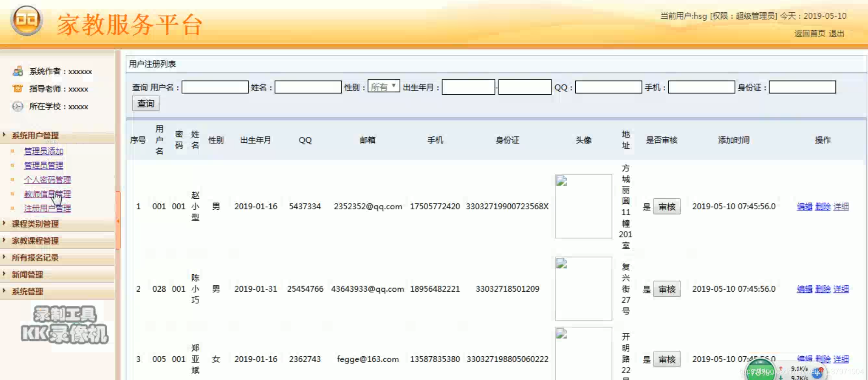Click the broken avatar image for user 001
The width and height of the screenshot is (868, 380).
coord(583,206)
